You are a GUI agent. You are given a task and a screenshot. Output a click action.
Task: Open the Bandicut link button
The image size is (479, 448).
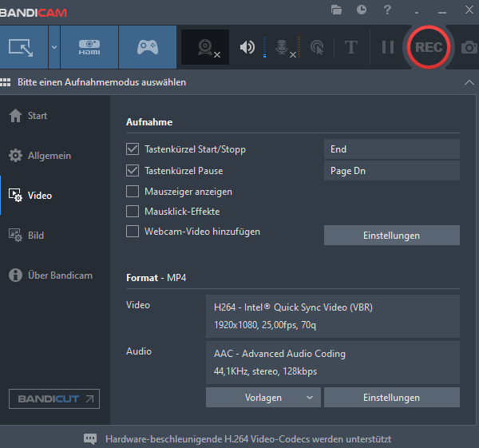point(54,398)
